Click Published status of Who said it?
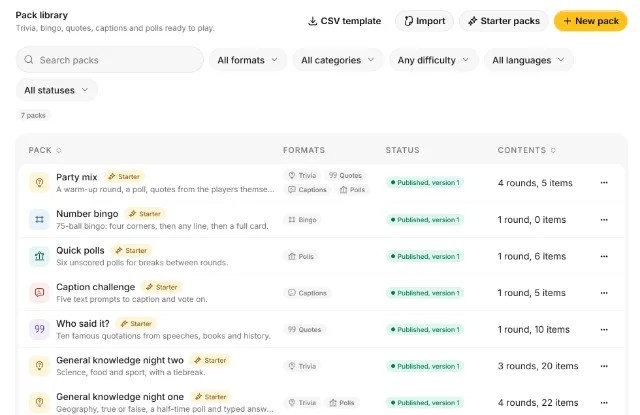640x415 pixels. click(x=425, y=329)
